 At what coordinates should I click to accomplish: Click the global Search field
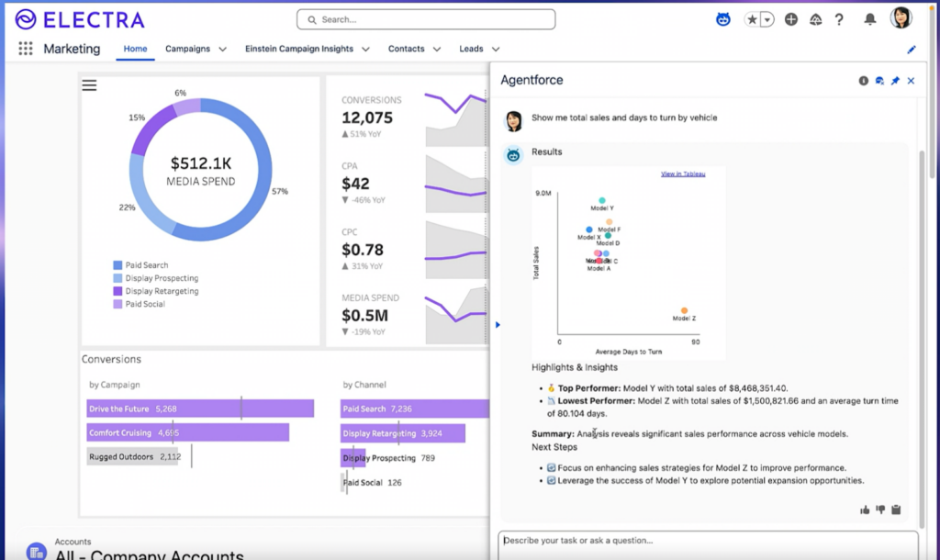tap(426, 19)
